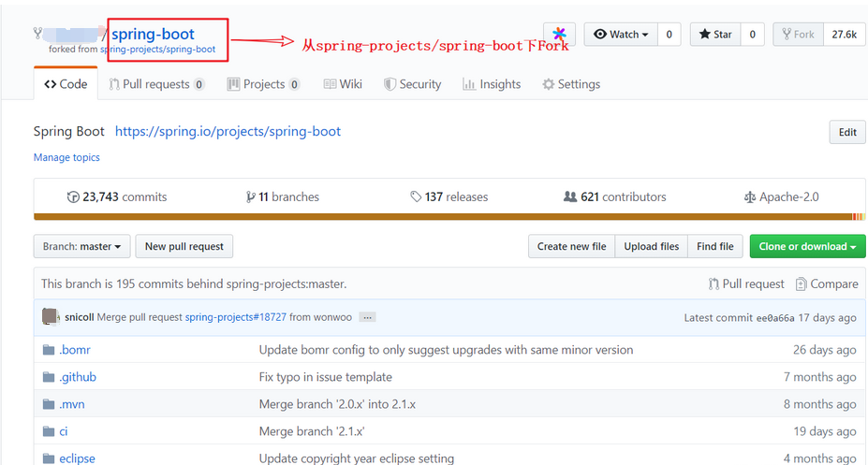The width and height of the screenshot is (868, 465).
Task: Open "Merge branch '2.0.x' into 2.1.x" commit
Action: pyautogui.click(x=337, y=404)
